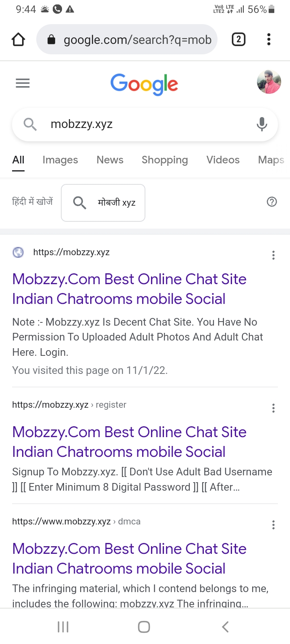This screenshot has width=290, height=644.
Task: Open the Google hamburger menu
Action: tap(23, 83)
